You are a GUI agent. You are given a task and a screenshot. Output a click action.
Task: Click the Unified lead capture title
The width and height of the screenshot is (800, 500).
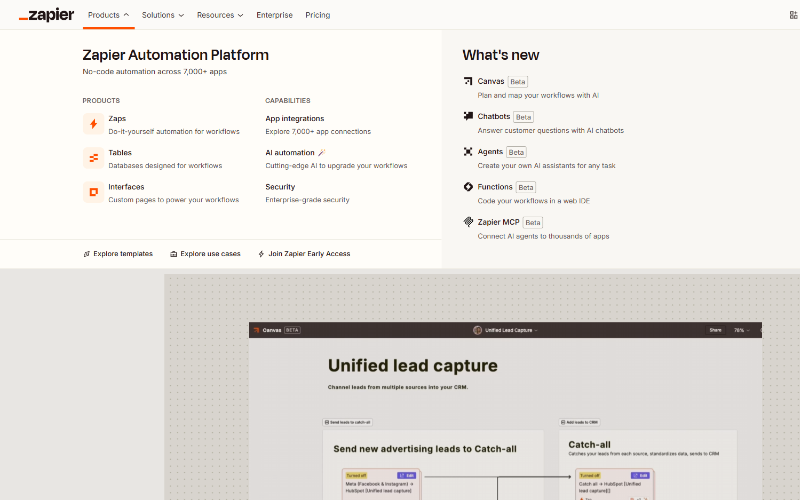pyautogui.click(x=413, y=366)
